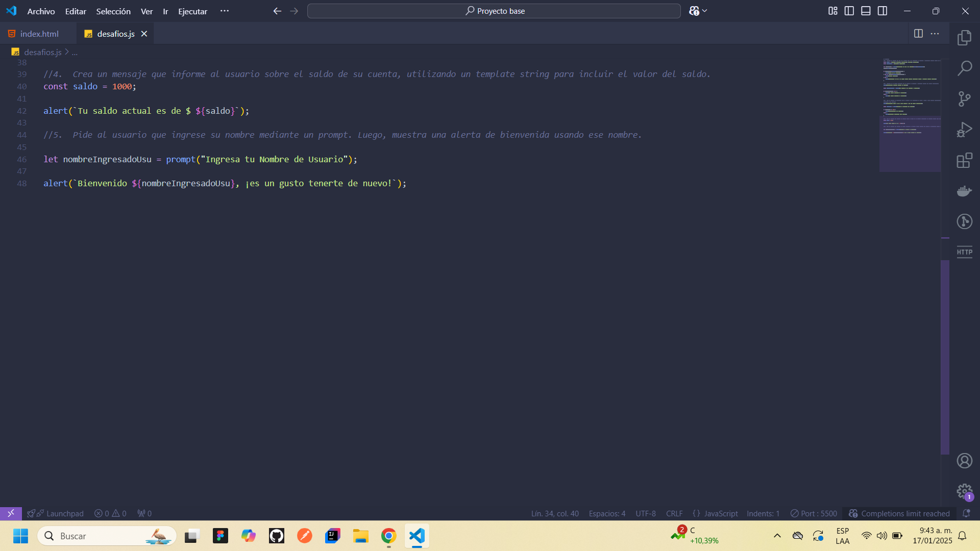Open notifications bell in status bar
The image size is (980, 551).
[966, 513]
